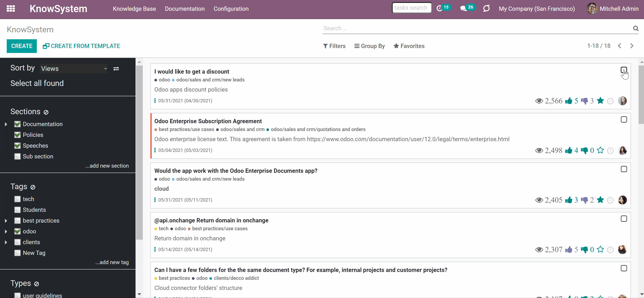Open the Configuration menu
644x298 pixels.
231,9
